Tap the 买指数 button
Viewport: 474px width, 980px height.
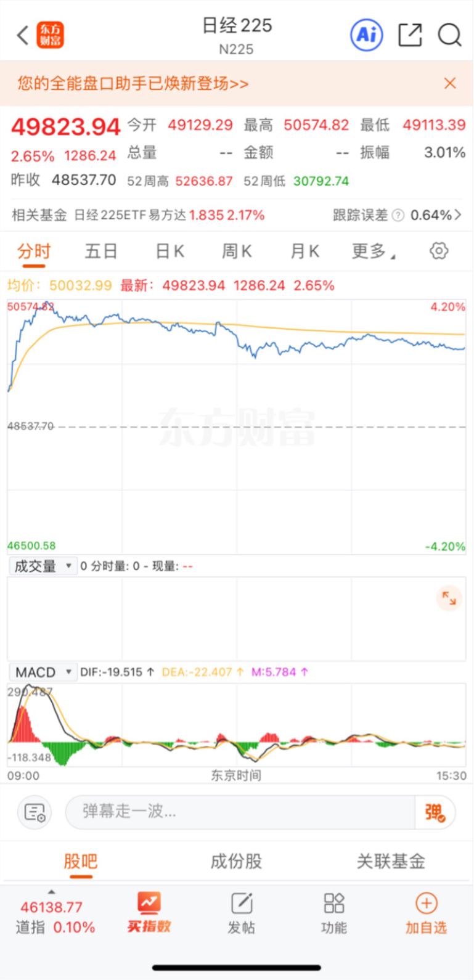tap(149, 913)
